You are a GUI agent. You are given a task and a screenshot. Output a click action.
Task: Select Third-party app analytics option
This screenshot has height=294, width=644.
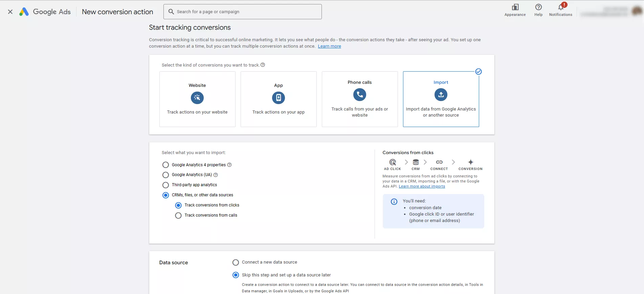[165, 185]
